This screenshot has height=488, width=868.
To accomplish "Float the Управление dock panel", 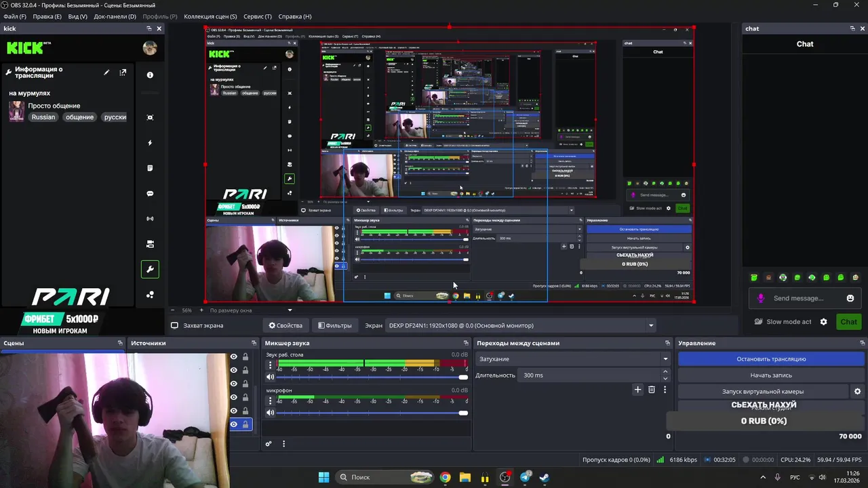I will pyautogui.click(x=862, y=343).
